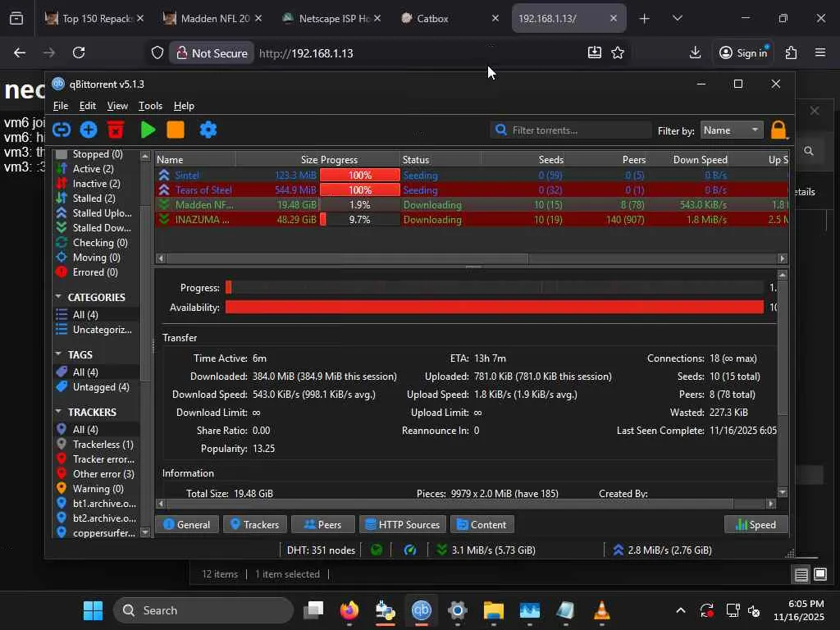Screen dimensions: 840x630
Task: Click the status bar download speed indicator
Action: tap(486, 550)
